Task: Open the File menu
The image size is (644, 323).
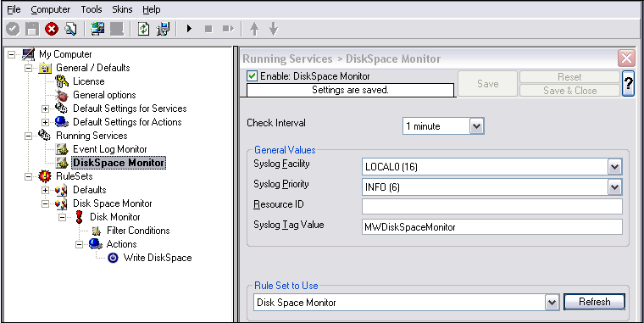Action: [14, 9]
